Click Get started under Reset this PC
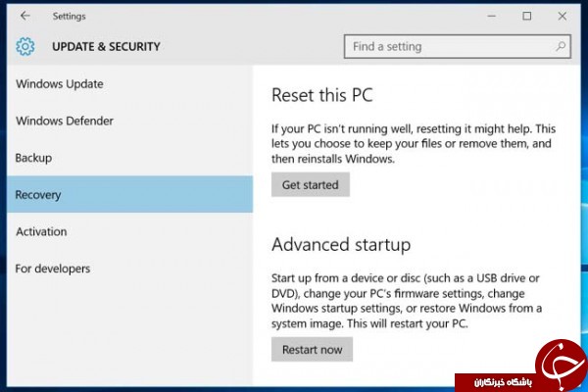The image size is (588, 392). click(x=311, y=184)
